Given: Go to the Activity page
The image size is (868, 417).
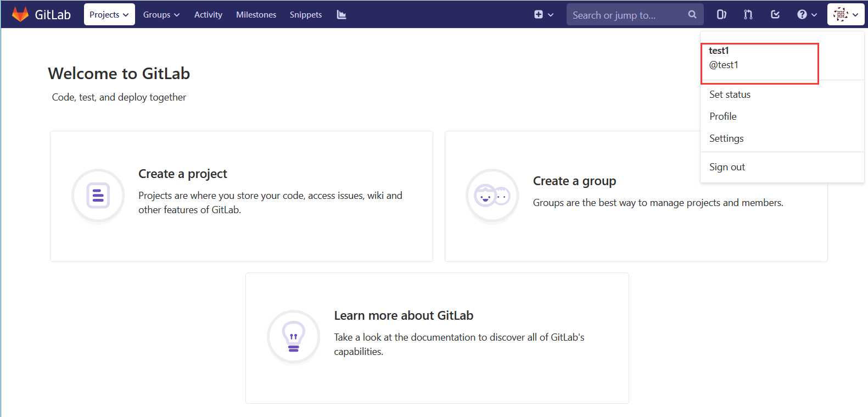Looking at the screenshot, I should tap(208, 14).
